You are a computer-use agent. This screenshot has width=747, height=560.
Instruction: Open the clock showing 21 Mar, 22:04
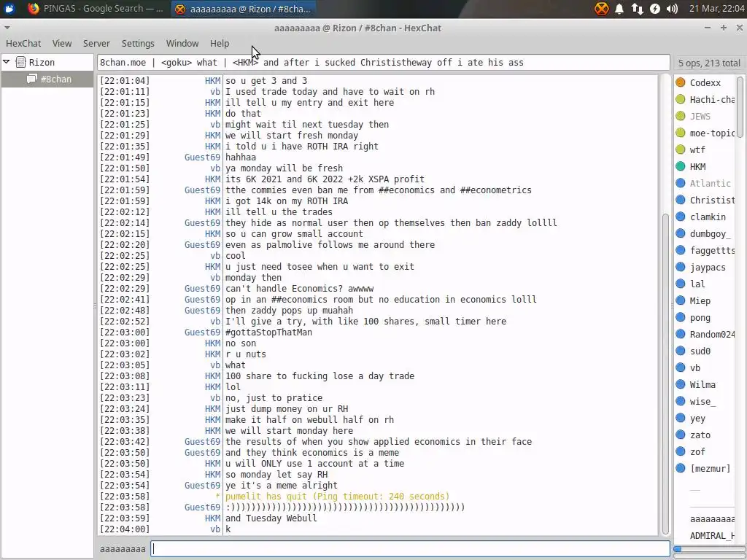click(716, 9)
